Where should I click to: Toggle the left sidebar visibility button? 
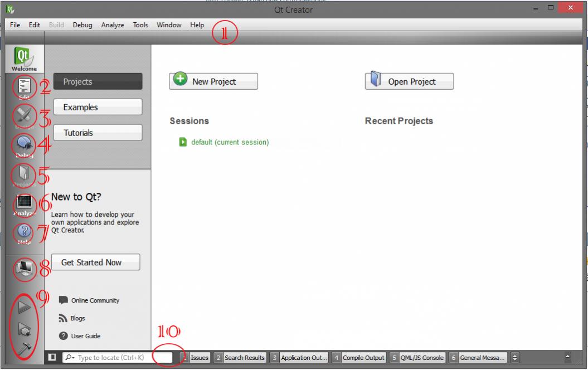click(52, 357)
